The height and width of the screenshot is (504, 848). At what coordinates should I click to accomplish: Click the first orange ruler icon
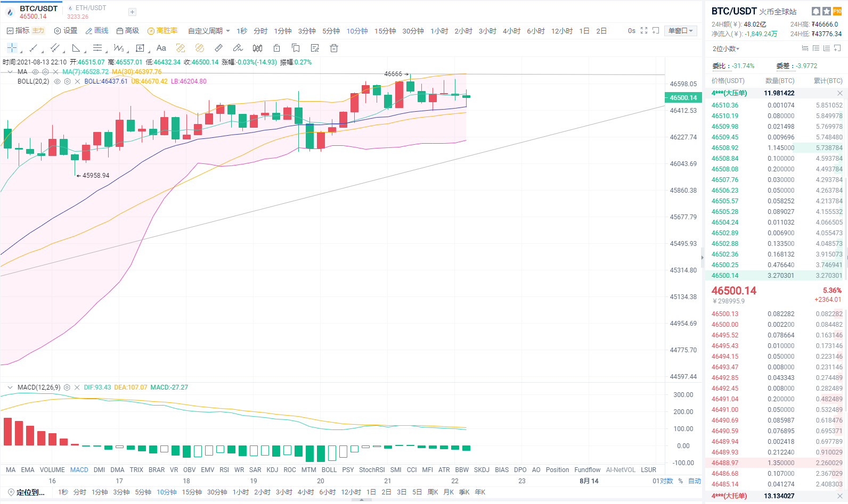pos(181,48)
